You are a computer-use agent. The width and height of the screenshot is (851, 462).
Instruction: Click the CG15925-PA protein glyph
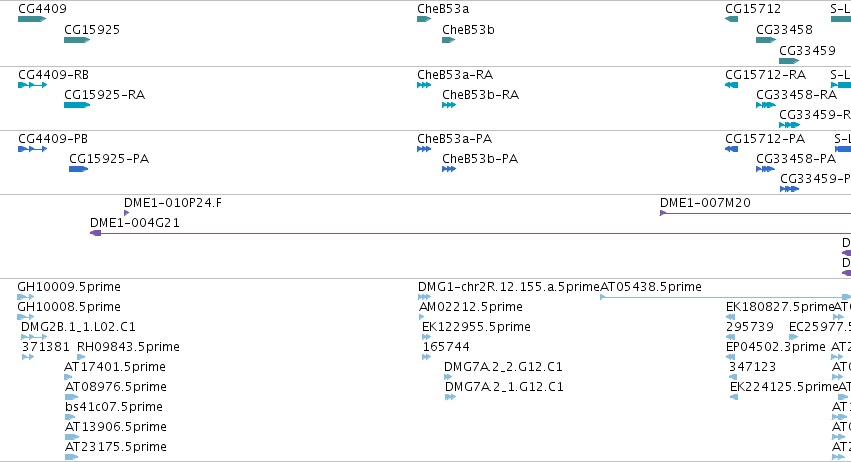78,169
